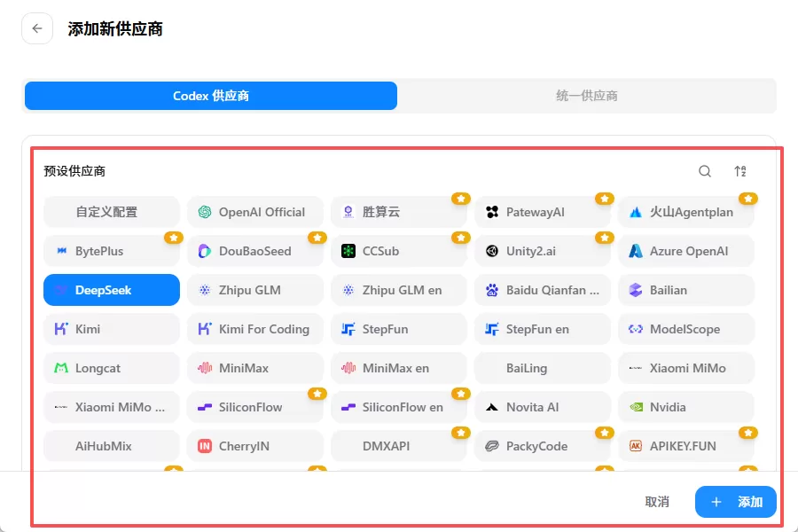
Task: Select Kimi For Coding preset
Action: [255, 329]
